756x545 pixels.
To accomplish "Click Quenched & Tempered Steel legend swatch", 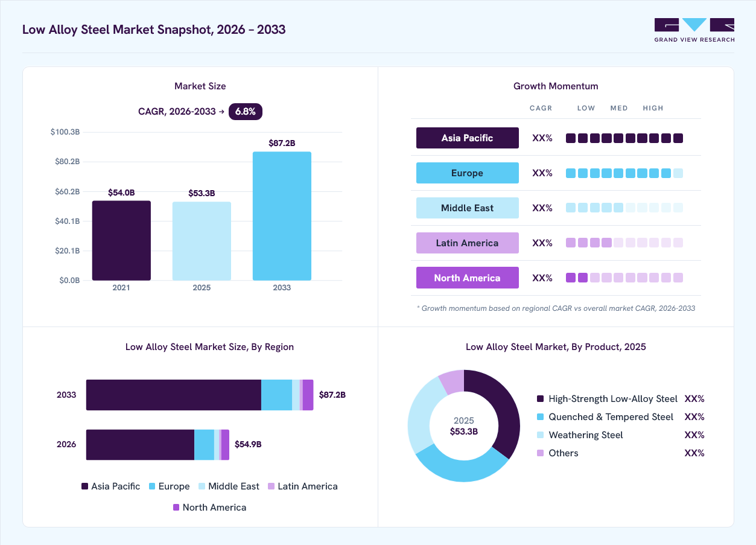I will pos(540,417).
